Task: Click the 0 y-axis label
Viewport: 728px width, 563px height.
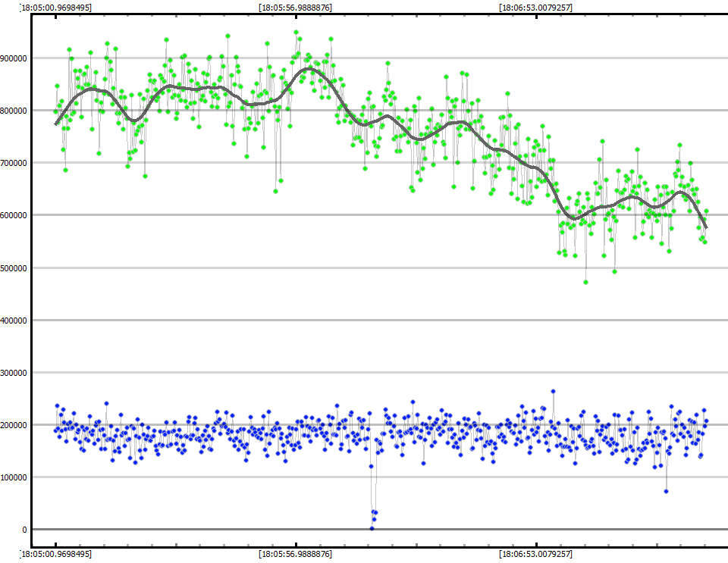Action: [x=25, y=530]
